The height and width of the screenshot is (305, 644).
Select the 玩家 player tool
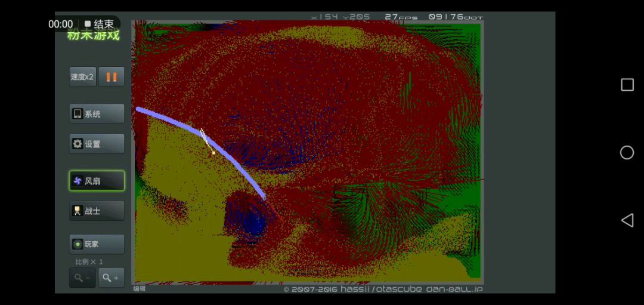[x=97, y=244]
